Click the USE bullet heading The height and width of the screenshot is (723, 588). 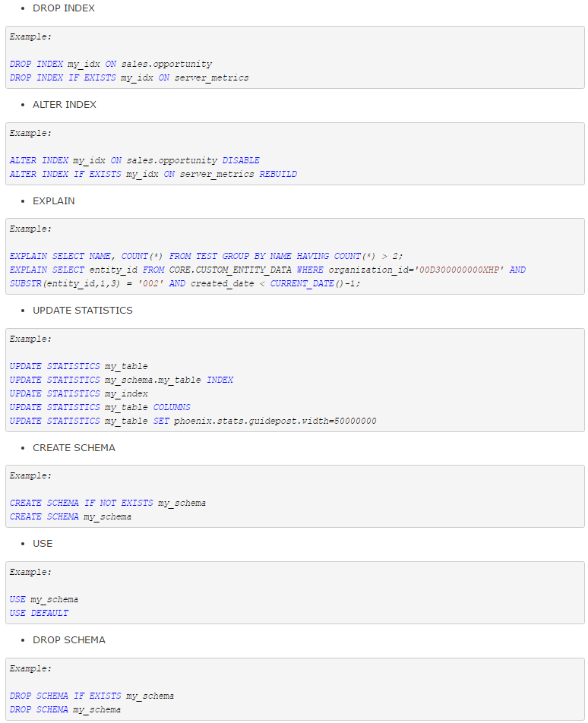coord(43,544)
